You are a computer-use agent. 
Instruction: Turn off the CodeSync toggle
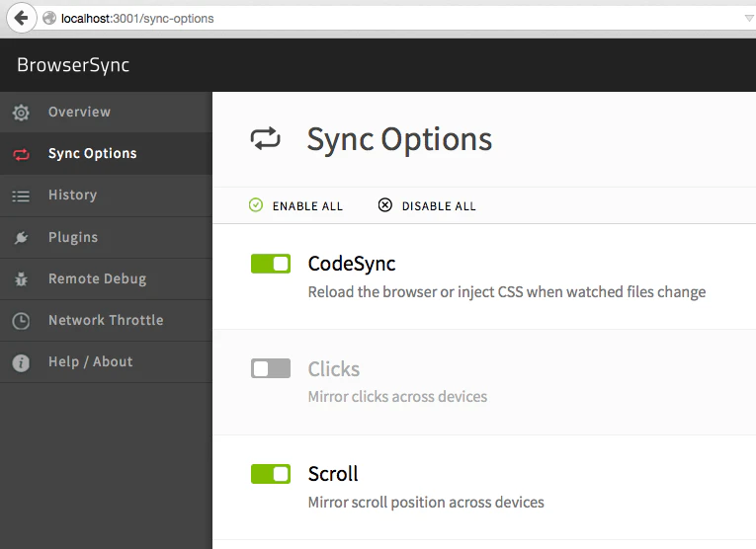tap(271, 264)
